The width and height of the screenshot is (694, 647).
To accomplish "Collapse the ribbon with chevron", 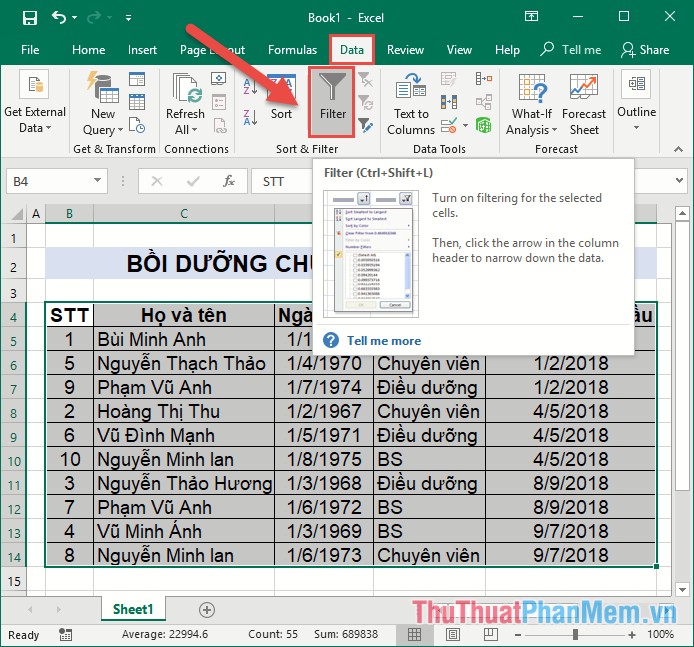I will (679, 149).
